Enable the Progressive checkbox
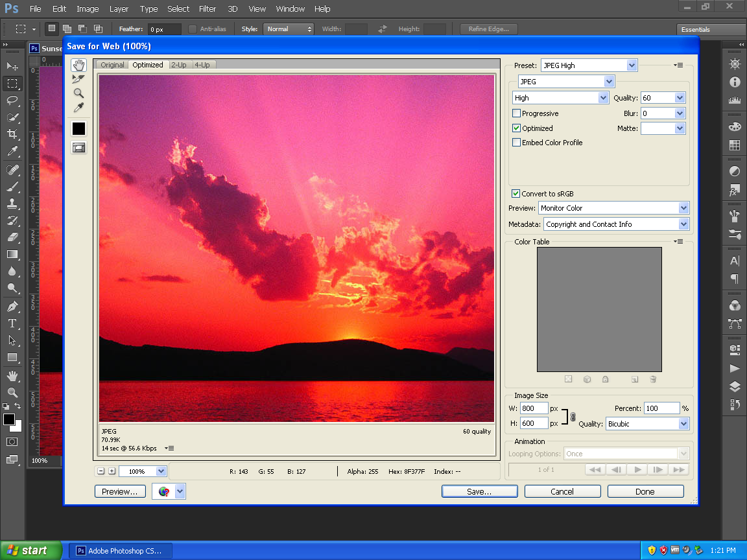747x560 pixels. click(x=517, y=113)
